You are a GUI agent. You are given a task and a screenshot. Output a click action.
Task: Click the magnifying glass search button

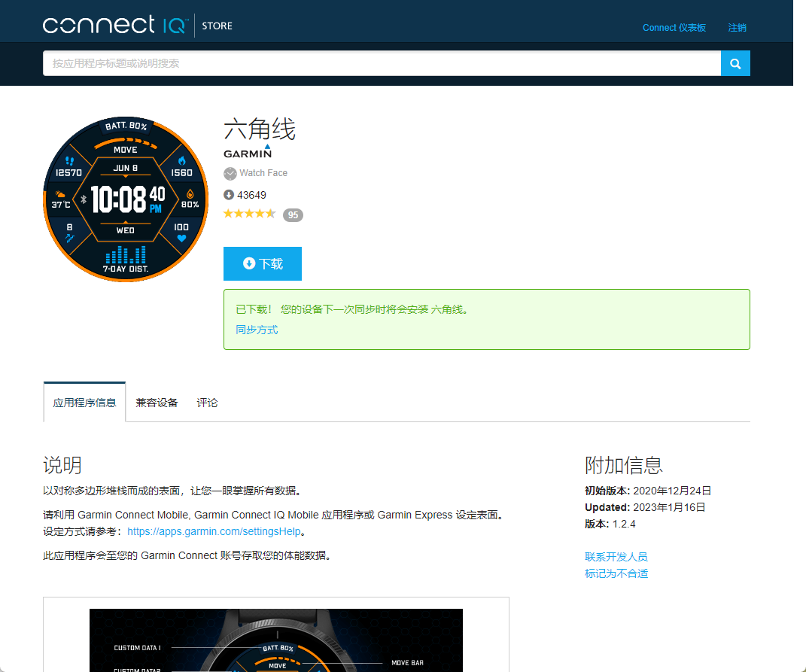coord(735,64)
